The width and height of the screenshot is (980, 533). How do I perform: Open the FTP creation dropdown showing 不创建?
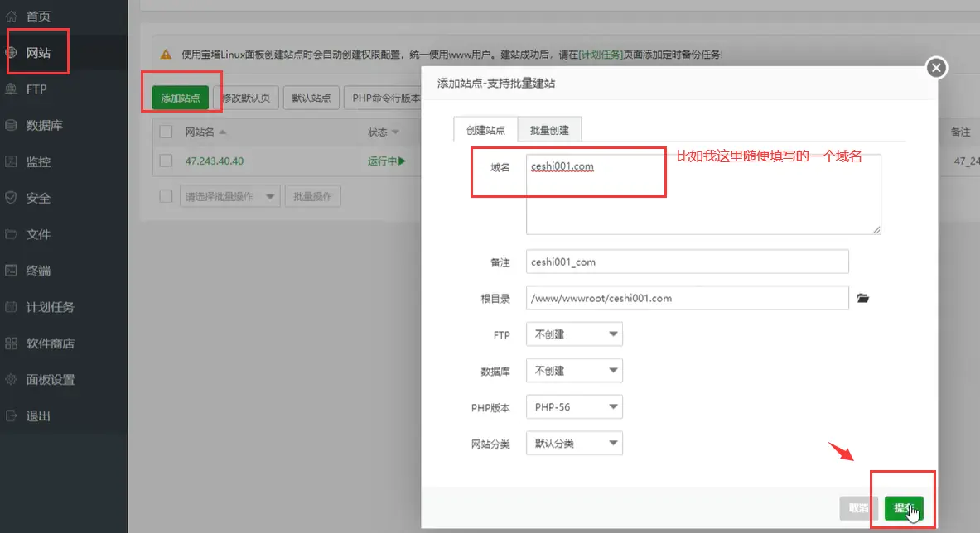coord(574,334)
